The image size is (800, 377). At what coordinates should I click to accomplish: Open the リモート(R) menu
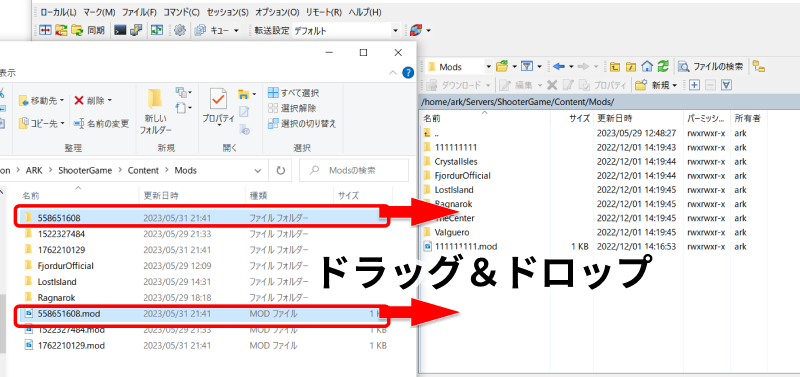pos(323,12)
